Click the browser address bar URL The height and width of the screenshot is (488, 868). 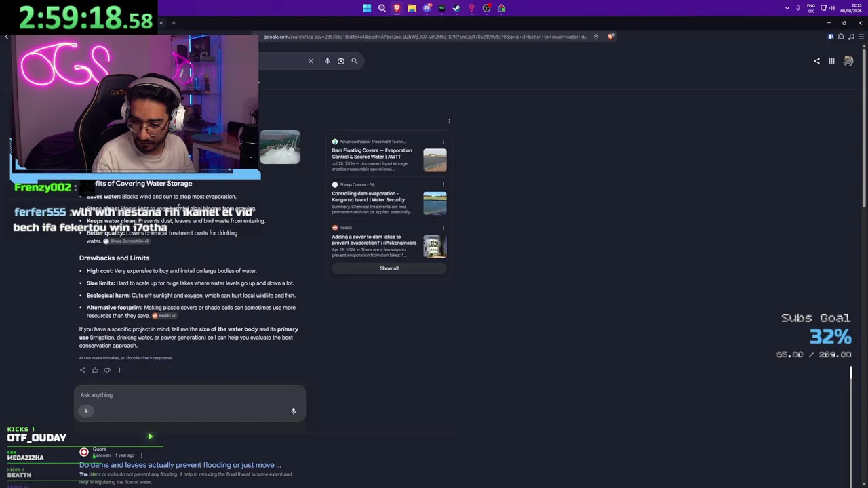tap(425, 37)
